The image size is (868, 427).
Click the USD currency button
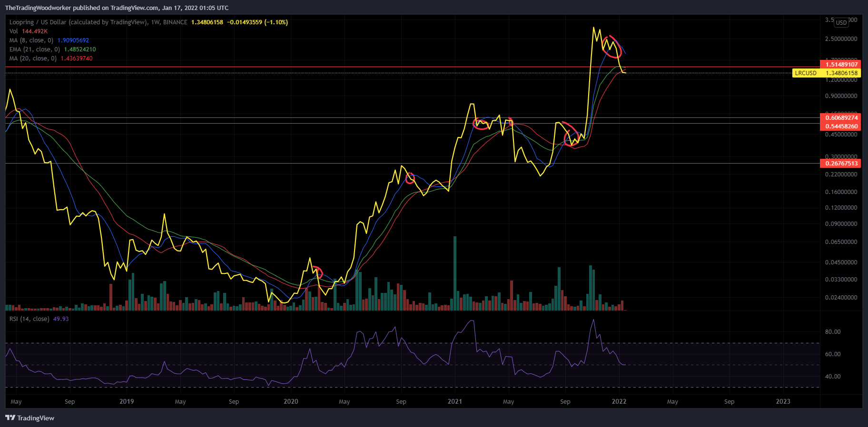point(841,22)
